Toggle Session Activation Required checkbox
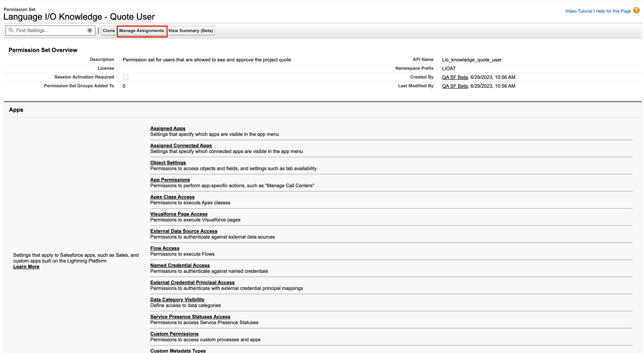644x353 pixels. click(125, 77)
